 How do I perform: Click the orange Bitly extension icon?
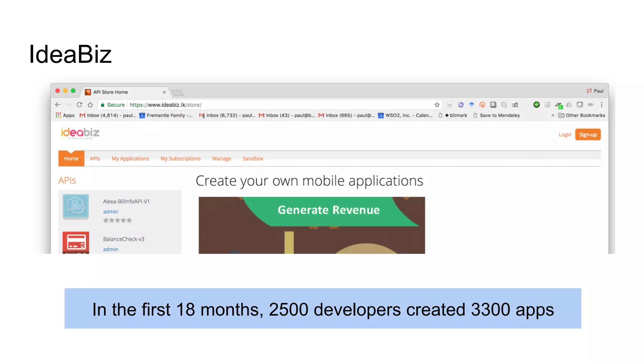tap(482, 105)
